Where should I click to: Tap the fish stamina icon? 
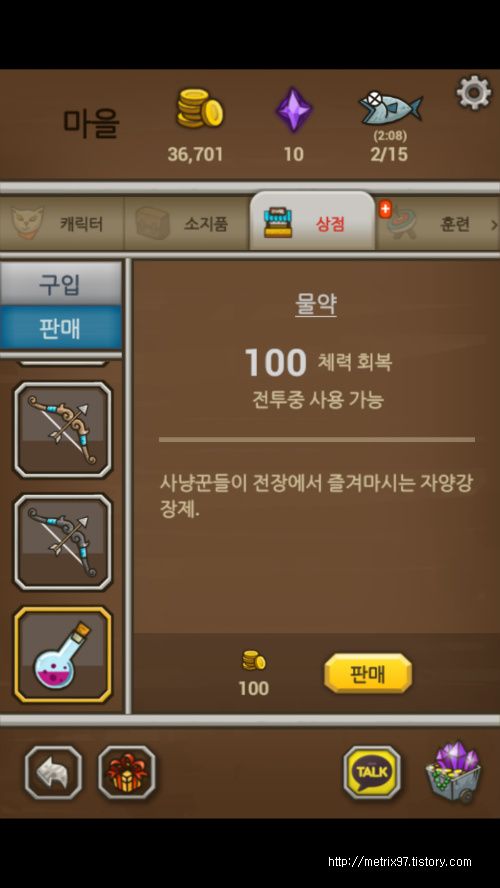coord(391,108)
